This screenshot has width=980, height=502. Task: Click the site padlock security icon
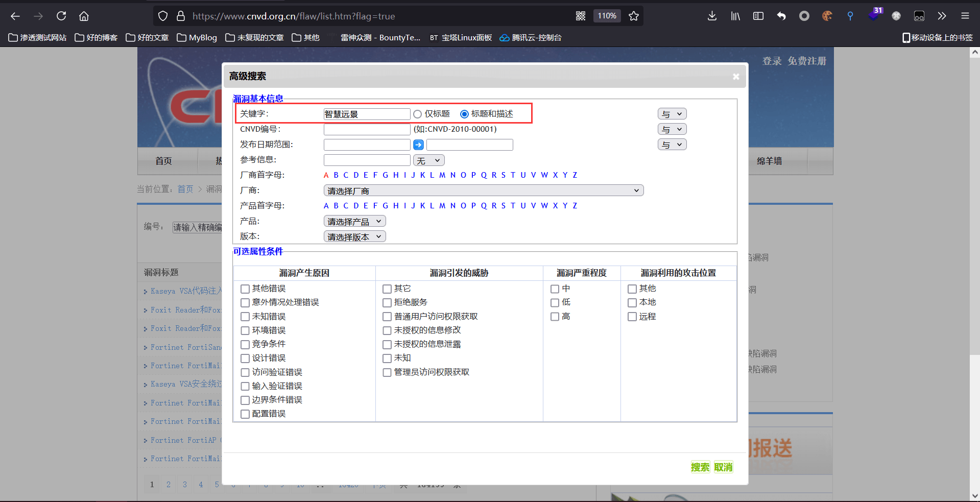(x=181, y=16)
